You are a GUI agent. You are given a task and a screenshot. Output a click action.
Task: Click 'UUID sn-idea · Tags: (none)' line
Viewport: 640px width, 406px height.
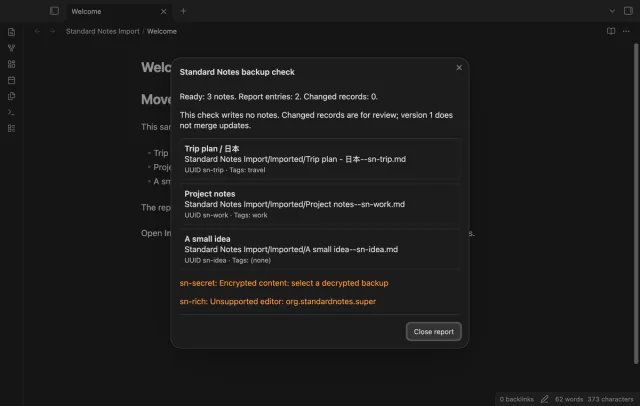227,260
